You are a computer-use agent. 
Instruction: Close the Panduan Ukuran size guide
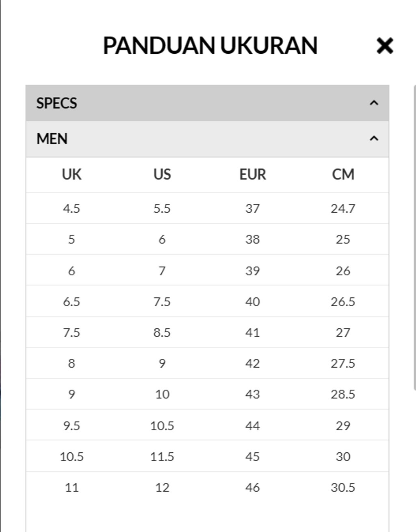point(385,46)
